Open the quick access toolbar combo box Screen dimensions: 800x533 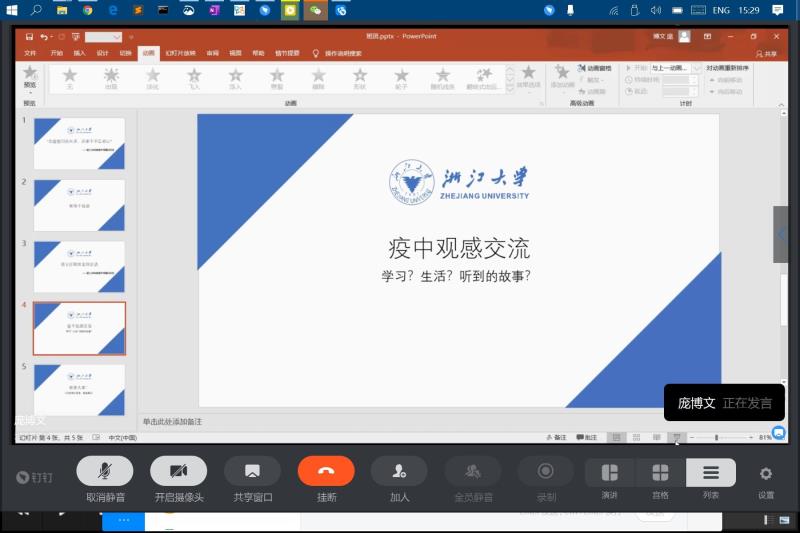point(104,37)
